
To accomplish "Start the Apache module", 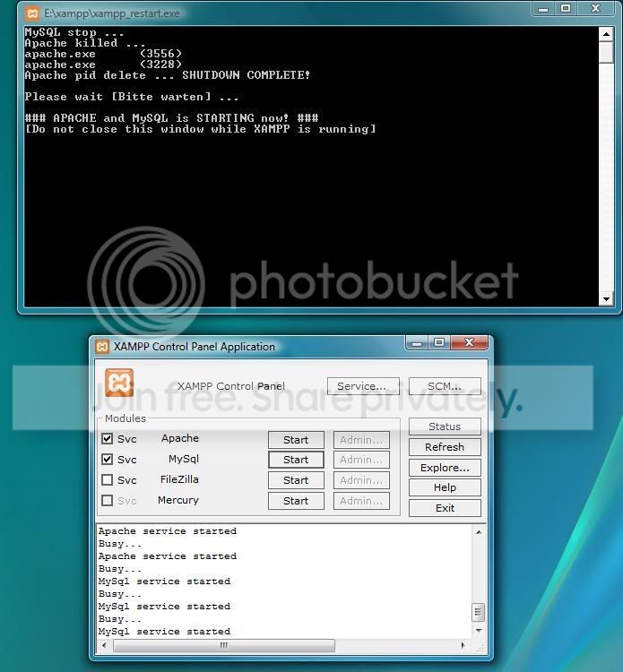I will [296, 440].
